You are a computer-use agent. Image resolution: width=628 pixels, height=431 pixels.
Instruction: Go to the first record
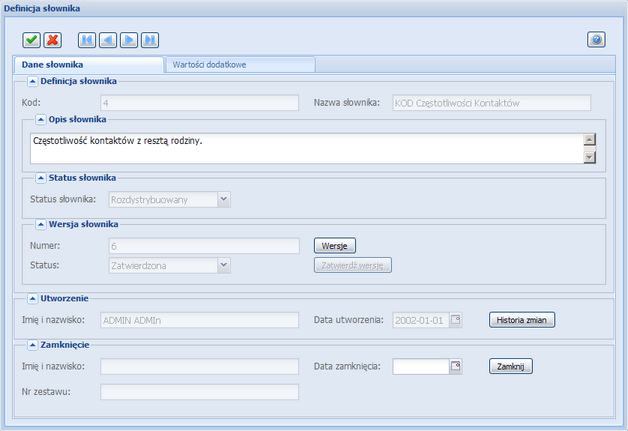pyautogui.click(x=87, y=40)
